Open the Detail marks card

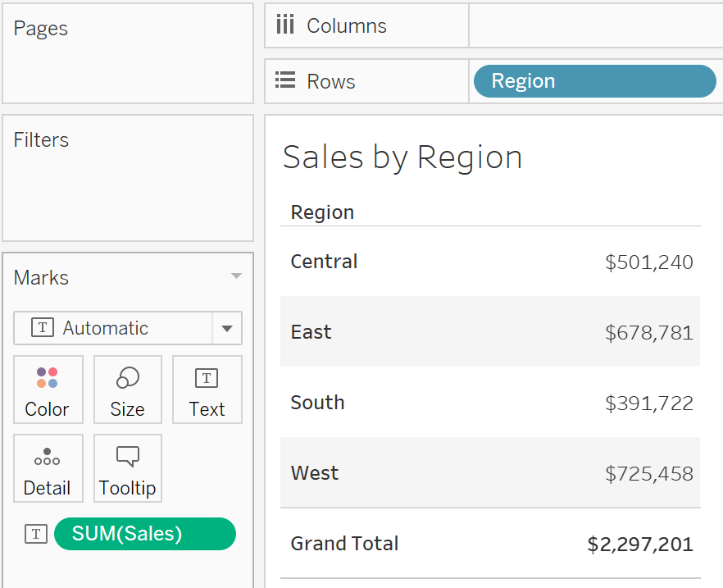48,469
